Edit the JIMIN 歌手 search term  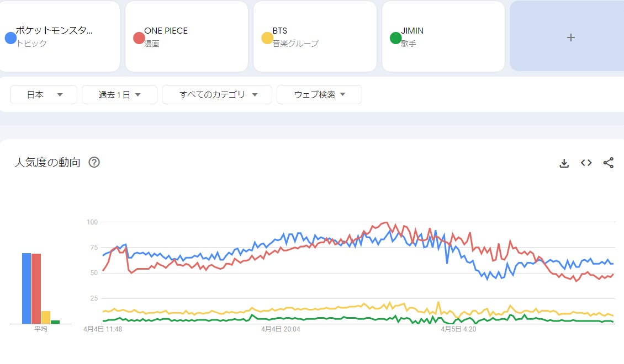pos(443,36)
